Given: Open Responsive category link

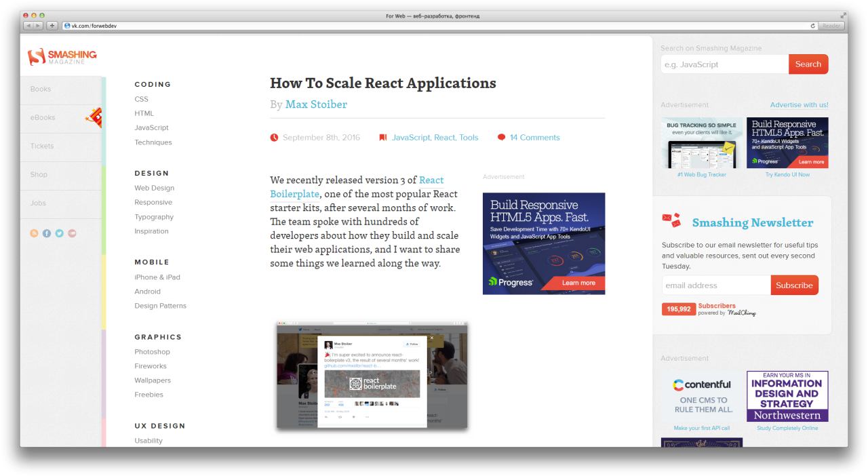Looking at the screenshot, I should coord(153,202).
